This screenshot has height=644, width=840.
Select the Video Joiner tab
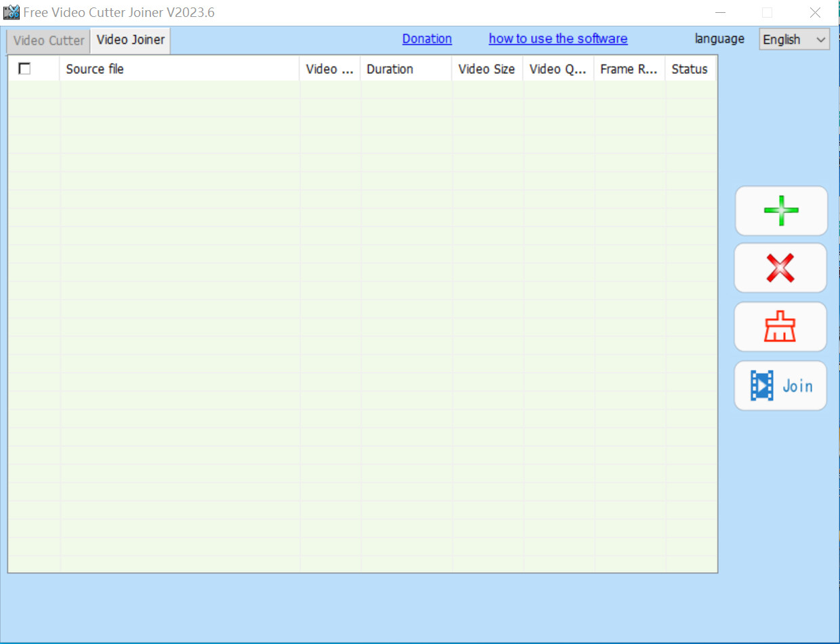[131, 39]
